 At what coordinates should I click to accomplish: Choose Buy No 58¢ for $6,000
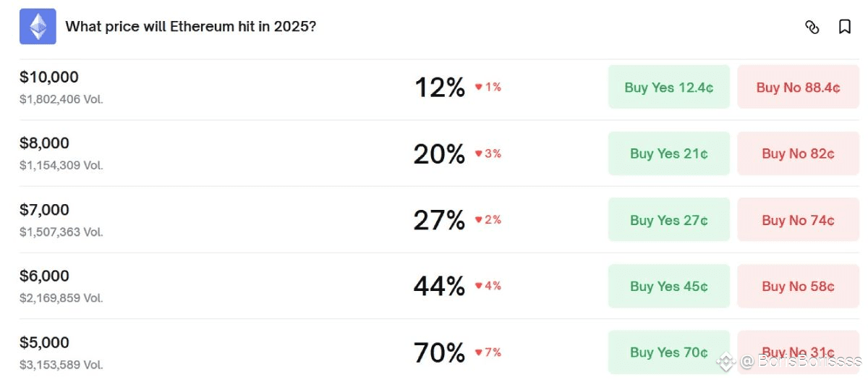point(799,286)
